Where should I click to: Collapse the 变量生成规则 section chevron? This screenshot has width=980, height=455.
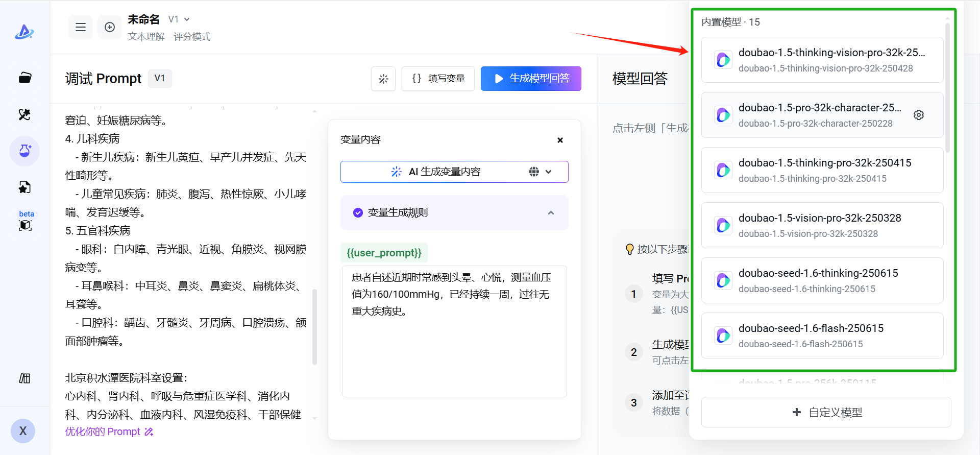click(x=551, y=212)
